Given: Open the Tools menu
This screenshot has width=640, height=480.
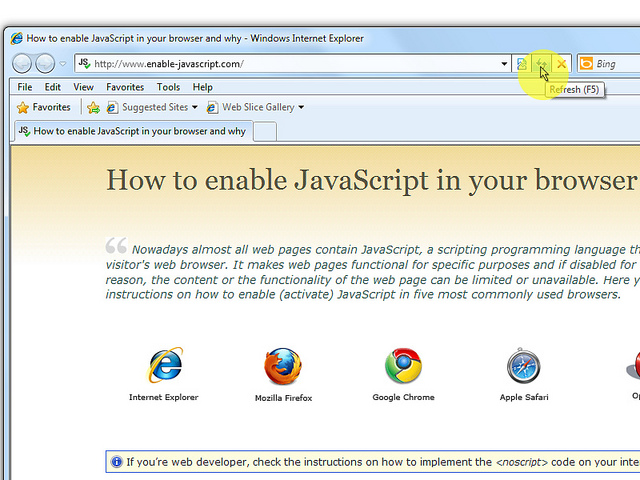Looking at the screenshot, I should click(168, 87).
